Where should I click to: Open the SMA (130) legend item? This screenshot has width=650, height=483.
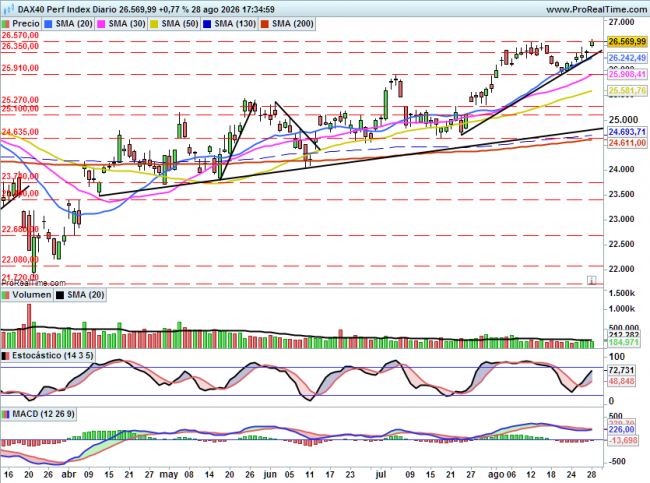(230, 24)
